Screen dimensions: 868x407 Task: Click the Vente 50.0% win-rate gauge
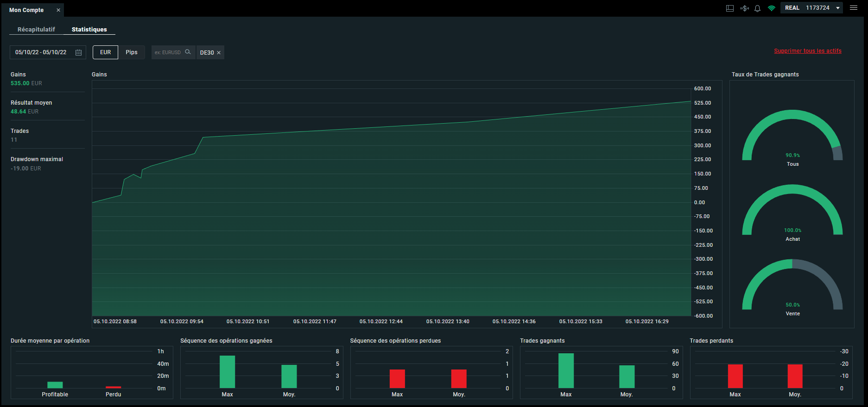[792, 287]
